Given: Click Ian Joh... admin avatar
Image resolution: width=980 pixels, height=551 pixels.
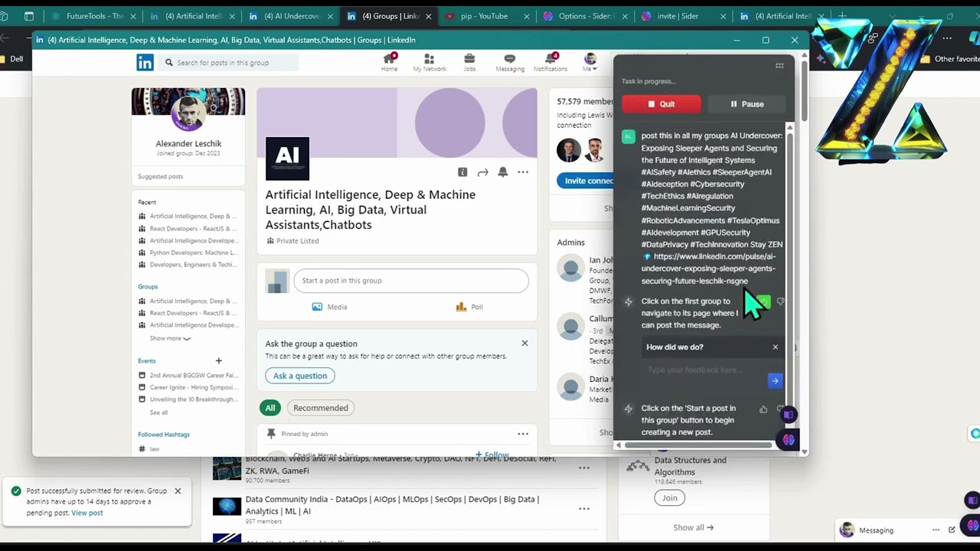Looking at the screenshot, I should [570, 269].
